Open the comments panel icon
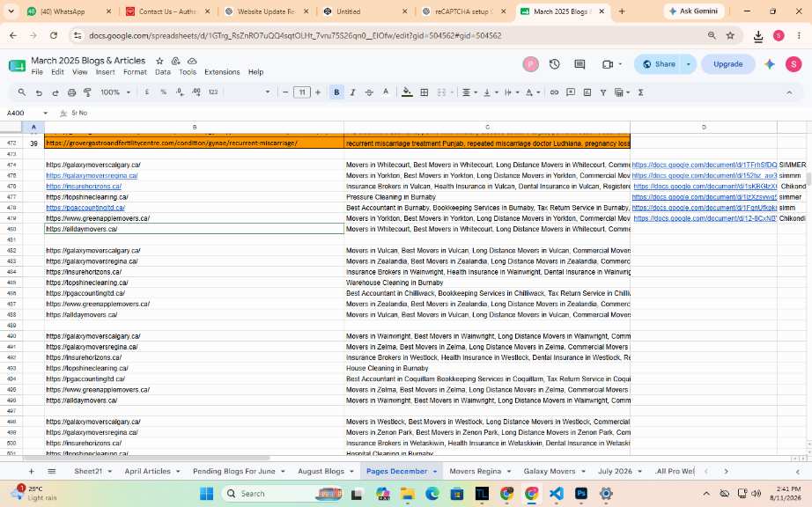 tap(579, 64)
